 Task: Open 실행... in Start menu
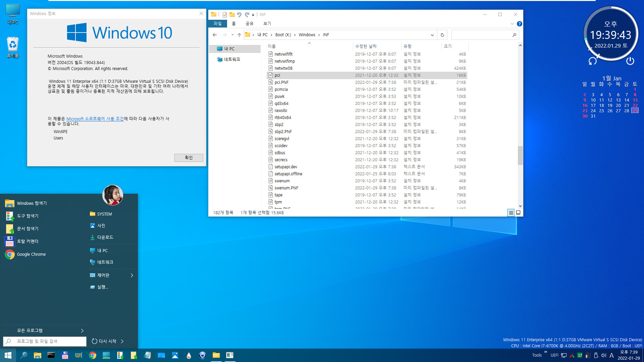[99, 287]
